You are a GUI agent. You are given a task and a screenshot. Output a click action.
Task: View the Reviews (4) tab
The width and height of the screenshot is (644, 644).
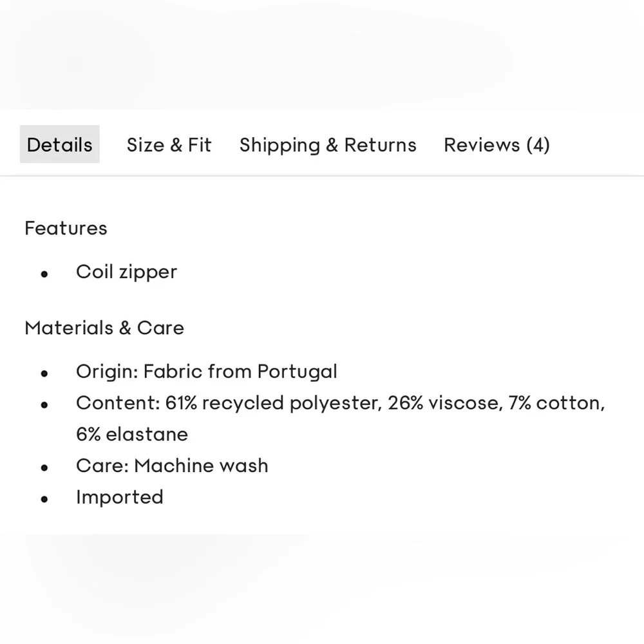[497, 145]
